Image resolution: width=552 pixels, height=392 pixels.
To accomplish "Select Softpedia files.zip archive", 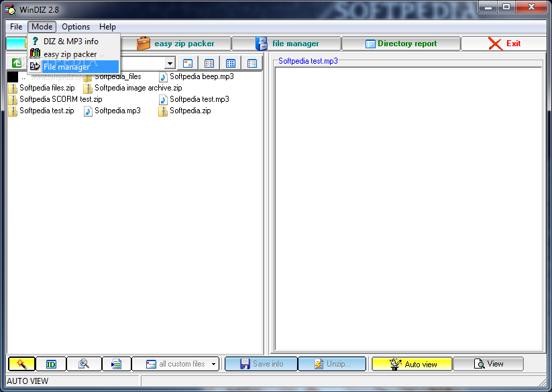I will [x=42, y=88].
